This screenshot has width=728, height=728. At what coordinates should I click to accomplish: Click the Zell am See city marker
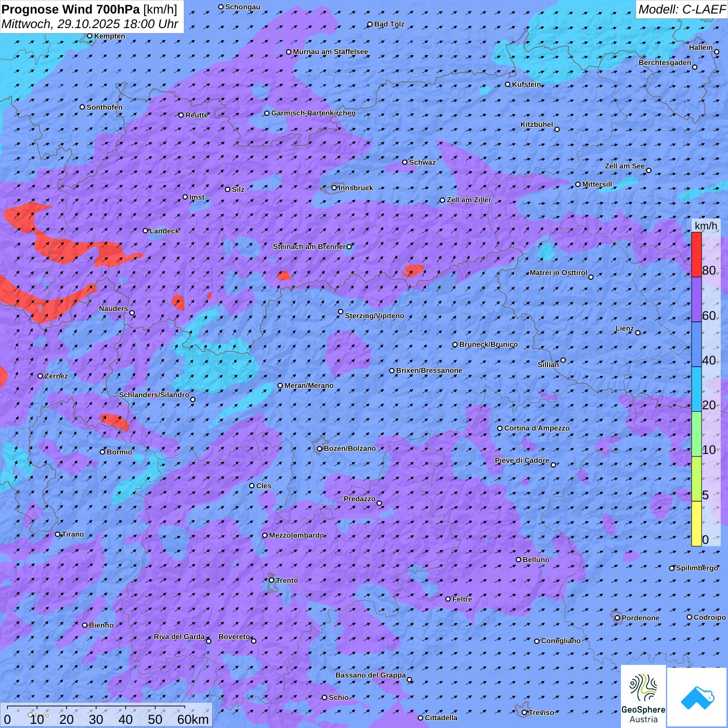click(x=648, y=171)
